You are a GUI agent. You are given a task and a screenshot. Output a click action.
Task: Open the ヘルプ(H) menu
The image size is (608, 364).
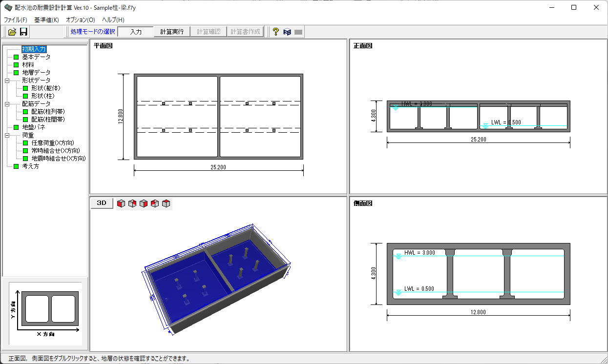click(x=113, y=20)
